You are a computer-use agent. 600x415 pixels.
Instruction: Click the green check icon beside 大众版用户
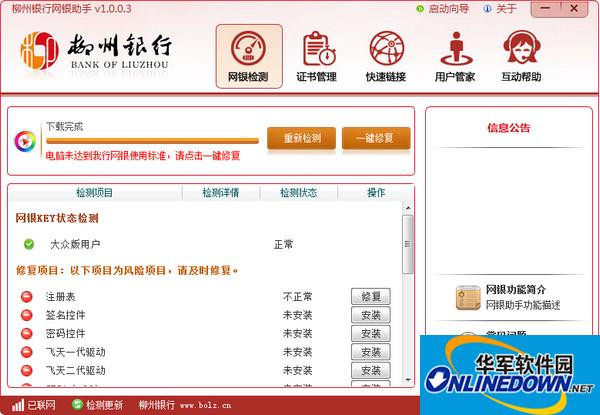point(29,244)
